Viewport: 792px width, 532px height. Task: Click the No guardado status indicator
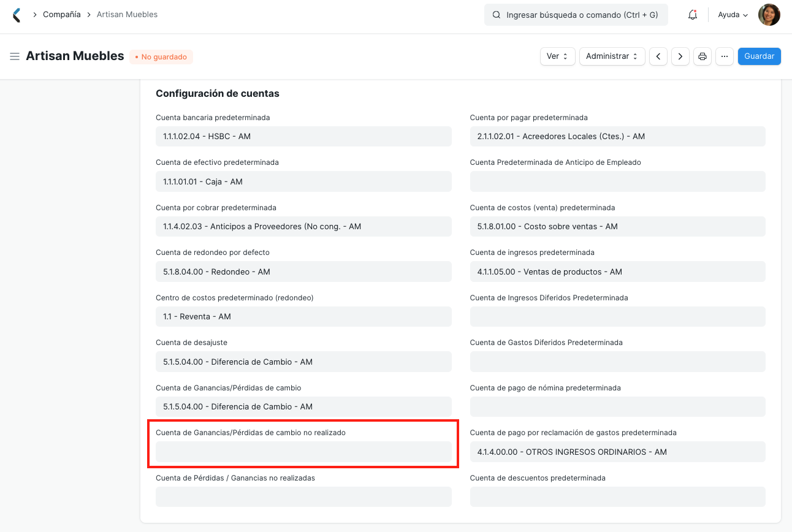161,57
